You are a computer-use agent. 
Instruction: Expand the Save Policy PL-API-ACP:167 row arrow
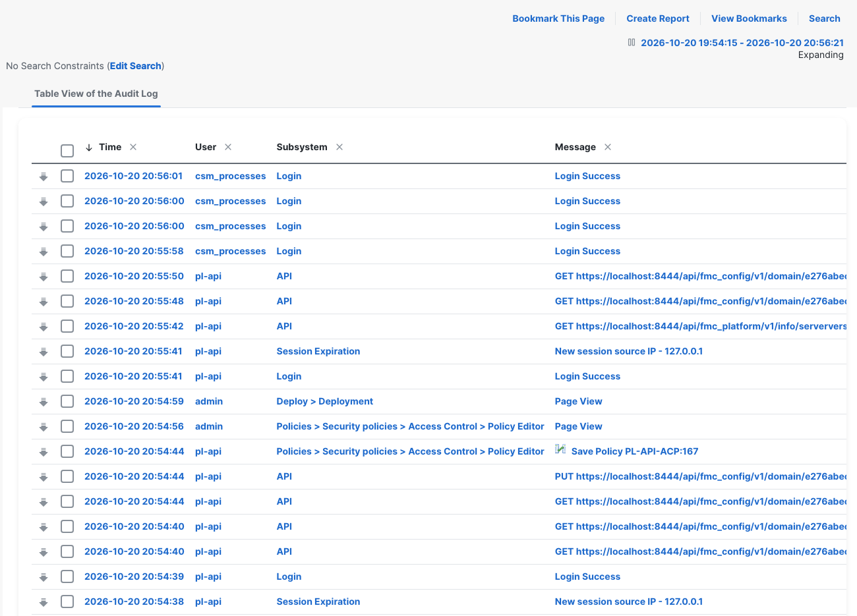[44, 452]
